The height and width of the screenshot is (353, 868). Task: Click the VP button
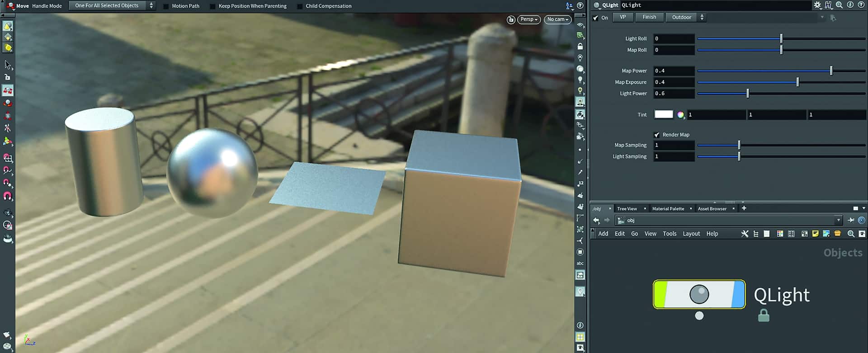click(623, 17)
